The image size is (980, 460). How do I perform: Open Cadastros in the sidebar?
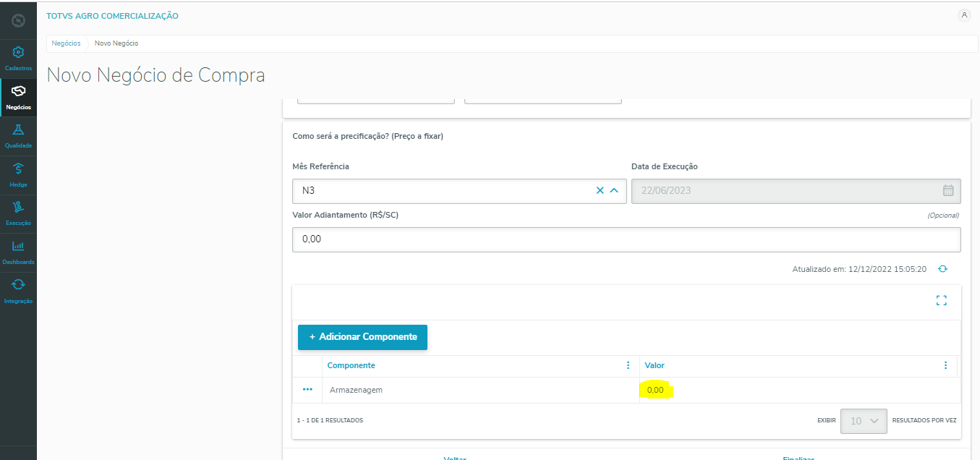(18, 59)
